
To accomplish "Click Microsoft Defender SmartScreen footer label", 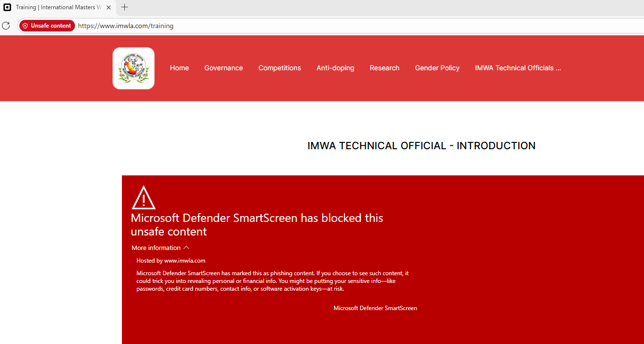I will pyautogui.click(x=375, y=308).
